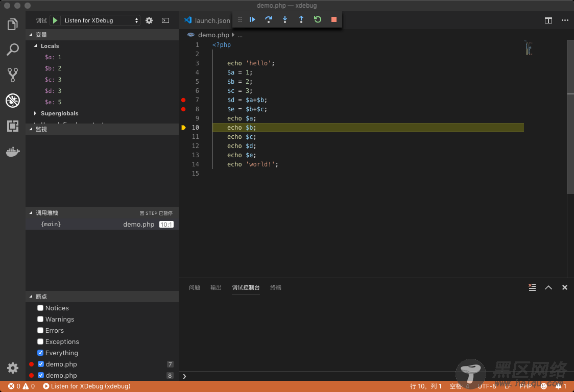Toggle the Notices breakpoint checkbox

click(40, 308)
